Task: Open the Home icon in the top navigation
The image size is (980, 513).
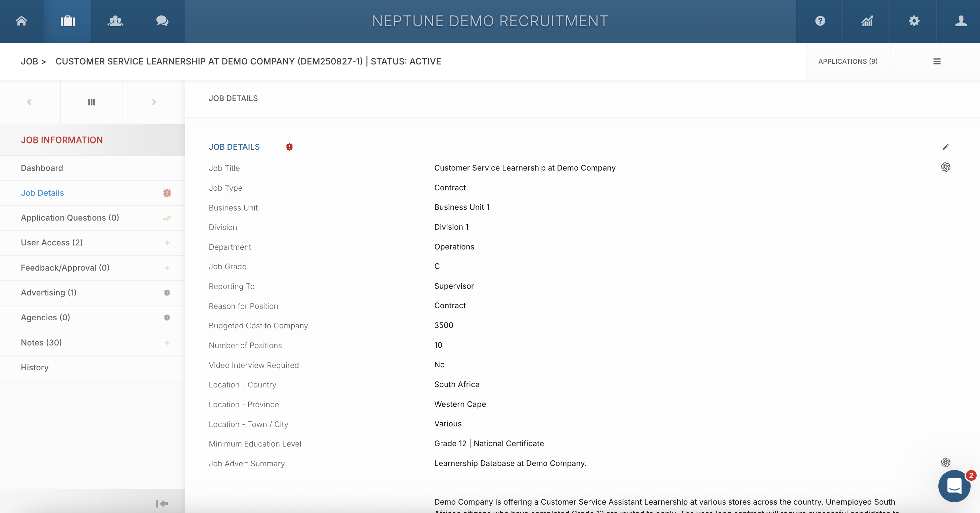Action: point(21,21)
